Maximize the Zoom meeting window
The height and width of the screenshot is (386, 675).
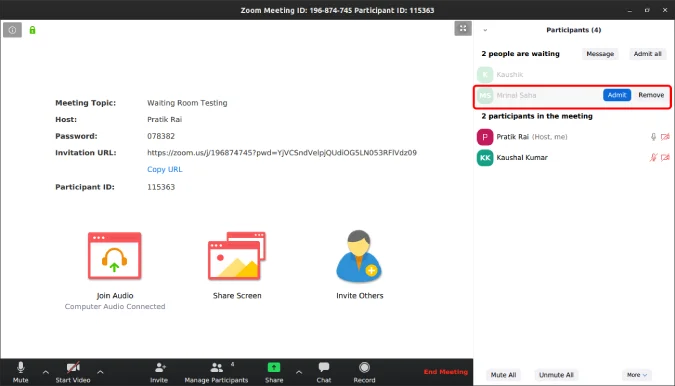pos(647,10)
